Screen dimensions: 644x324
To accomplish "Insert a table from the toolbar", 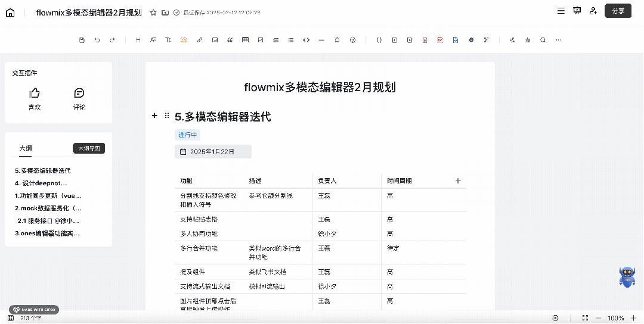I will click(245, 40).
